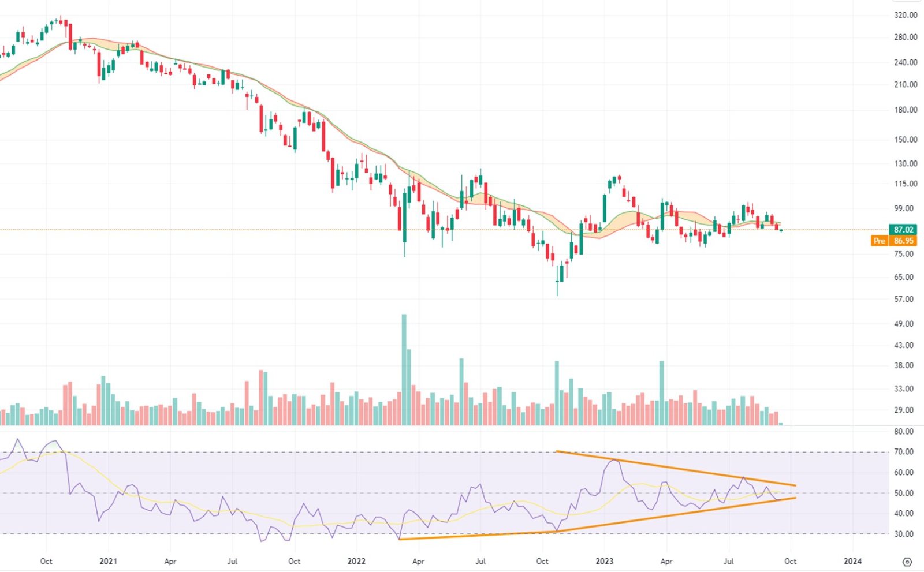
Task: Click the RSI 60.00 scale label
Action: click(x=904, y=472)
